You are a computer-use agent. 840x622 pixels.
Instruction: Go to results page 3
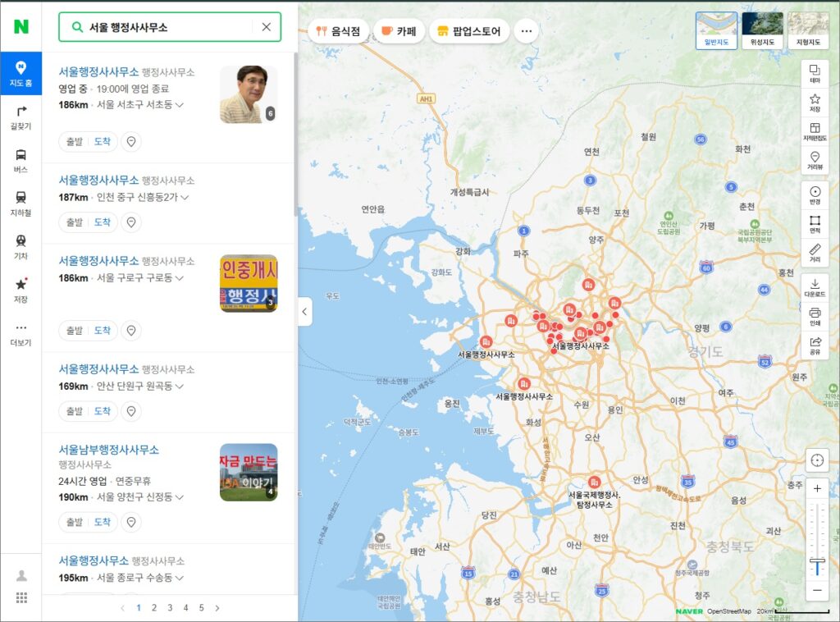pos(170,608)
